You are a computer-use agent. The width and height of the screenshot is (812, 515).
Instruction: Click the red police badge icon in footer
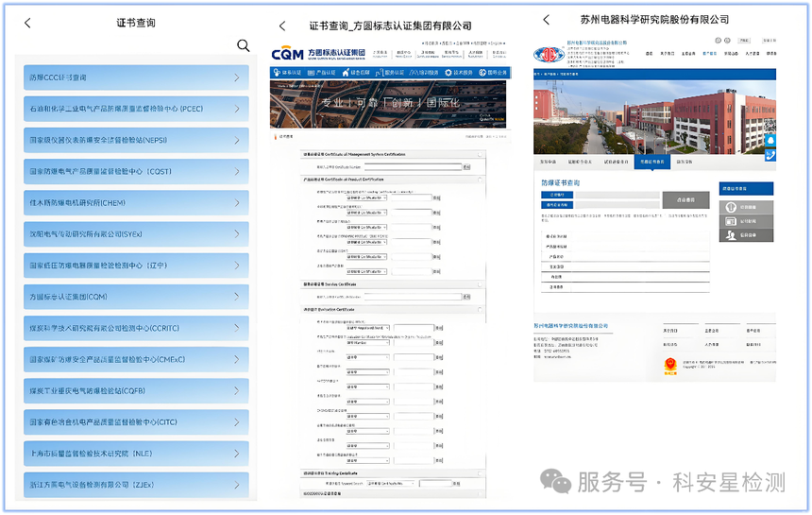(670, 366)
